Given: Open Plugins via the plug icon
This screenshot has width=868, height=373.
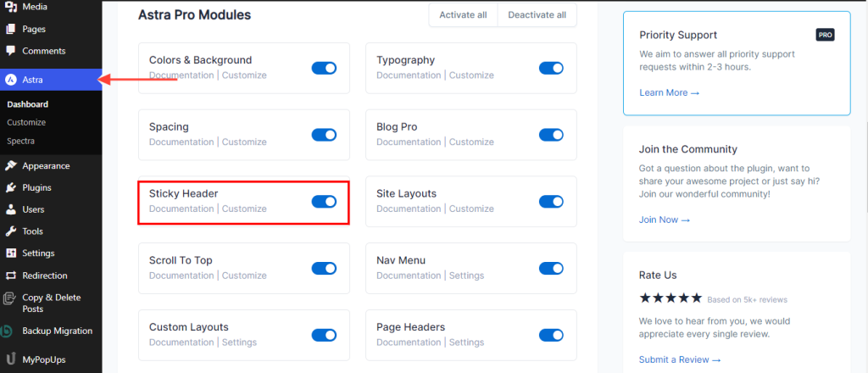Looking at the screenshot, I should pos(10,187).
